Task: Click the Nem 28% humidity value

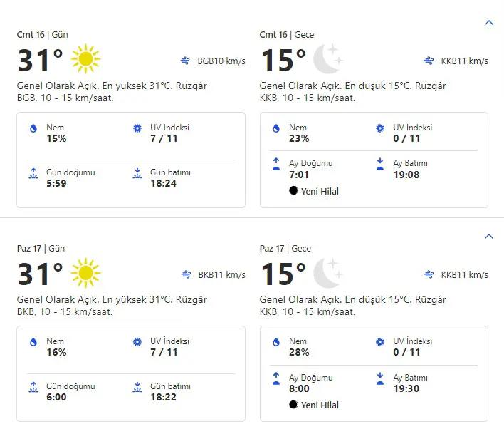Action: click(x=299, y=352)
